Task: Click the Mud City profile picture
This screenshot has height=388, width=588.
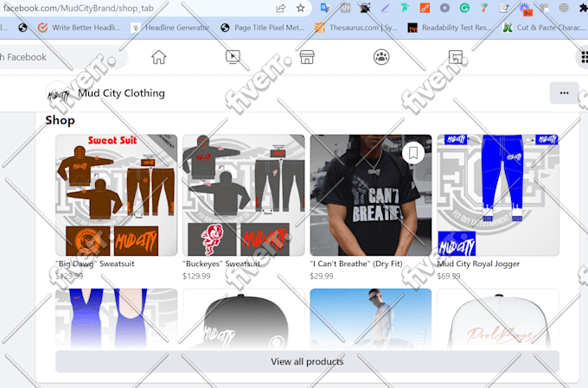Action: click(x=58, y=93)
